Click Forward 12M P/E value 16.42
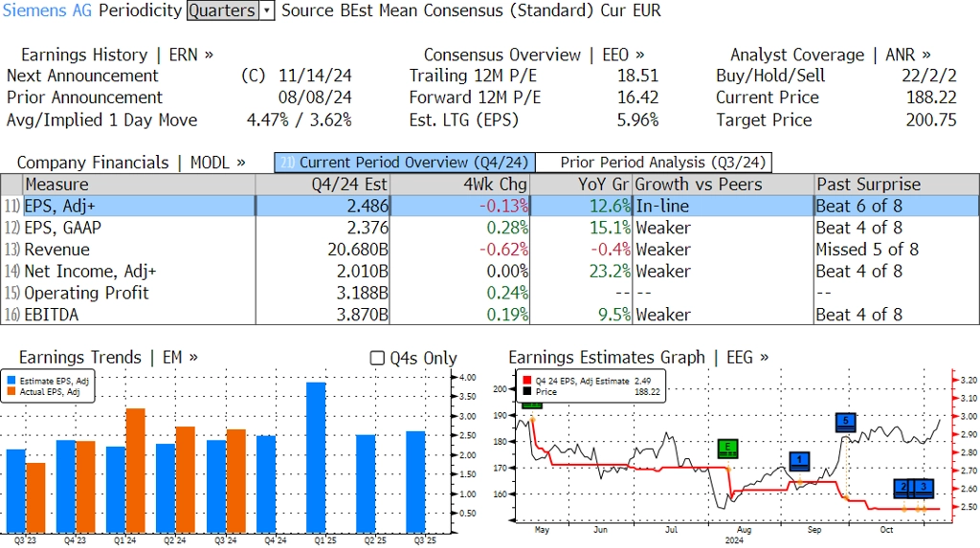The width and height of the screenshot is (980, 548). pyautogui.click(x=638, y=99)
